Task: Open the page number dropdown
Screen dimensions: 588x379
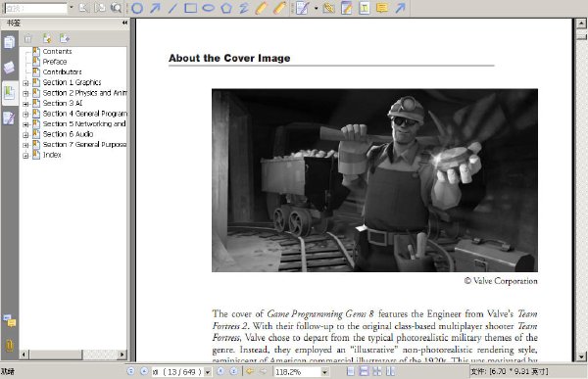Action: [208, 372]
